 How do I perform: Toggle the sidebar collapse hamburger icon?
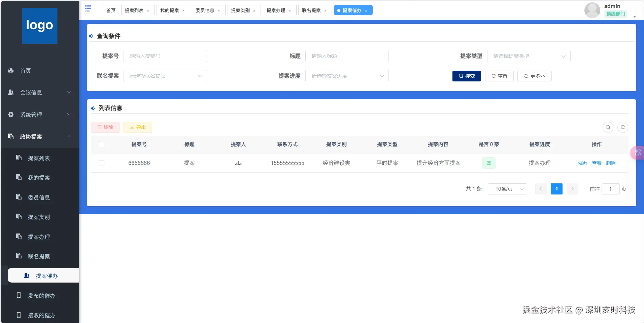(88, 8)
